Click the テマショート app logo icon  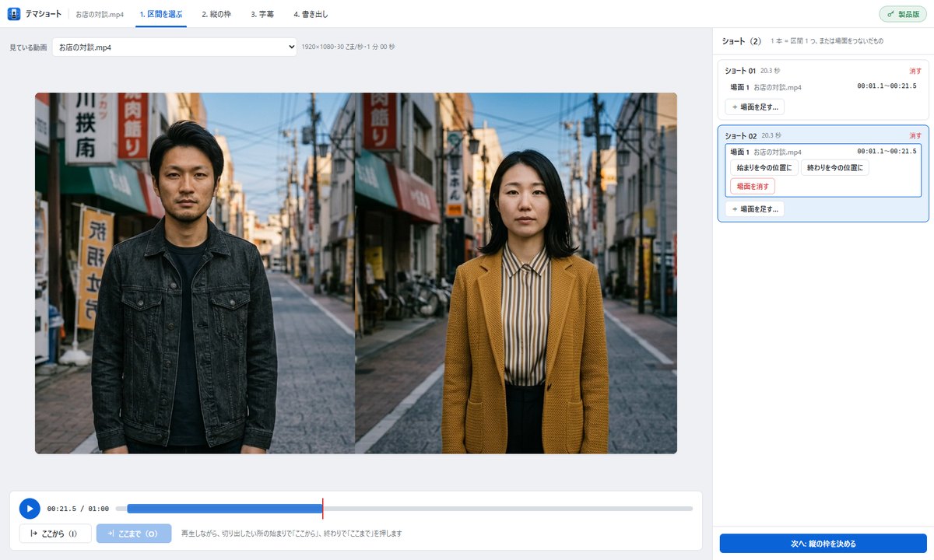13,14
